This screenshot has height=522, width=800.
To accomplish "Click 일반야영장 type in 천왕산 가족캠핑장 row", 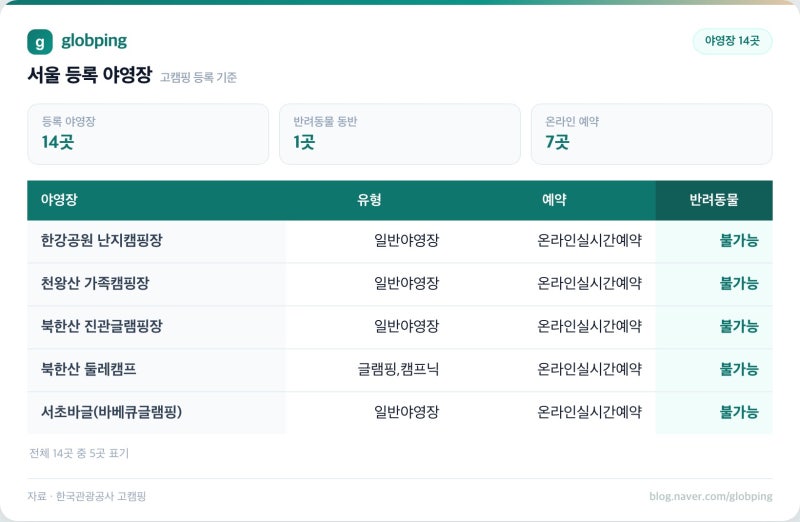I will pyautogui.click(x=407, y=283).
